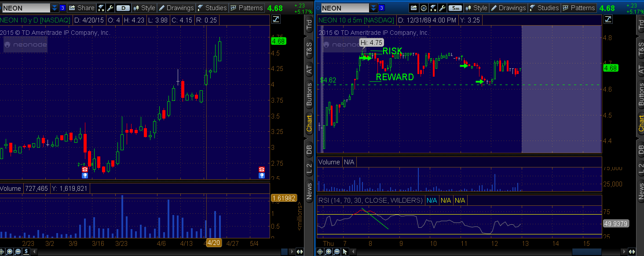Screen dimensions: 644x256
Task: Open Style menu in left daily chart
Action: (x=144, y=8)
